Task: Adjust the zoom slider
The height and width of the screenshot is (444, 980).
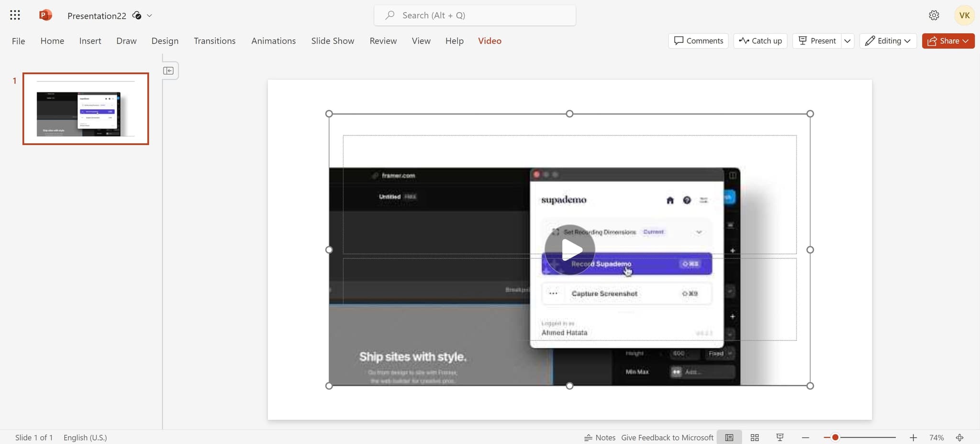Action: pyautogui.click(x=835, y=437)
